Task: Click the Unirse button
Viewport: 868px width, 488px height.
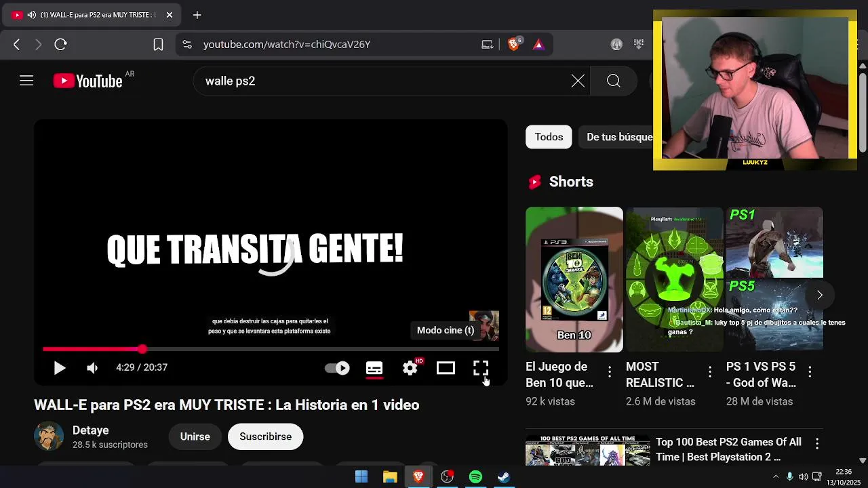Action: click(195, 436)
